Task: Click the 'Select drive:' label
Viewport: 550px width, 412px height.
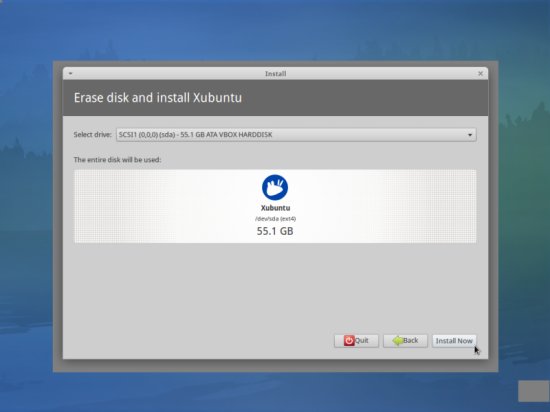Action: pos(93,135)
